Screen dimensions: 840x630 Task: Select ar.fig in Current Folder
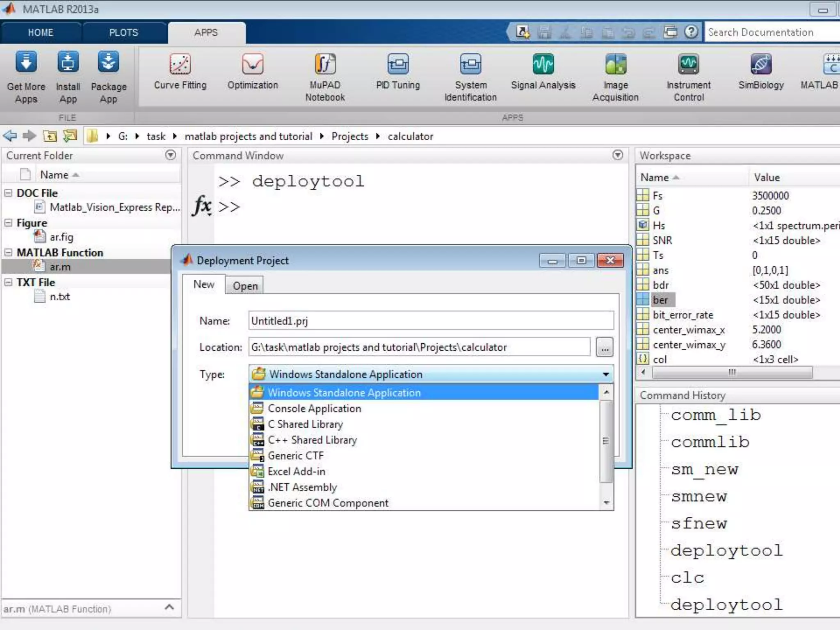point(62,237)
